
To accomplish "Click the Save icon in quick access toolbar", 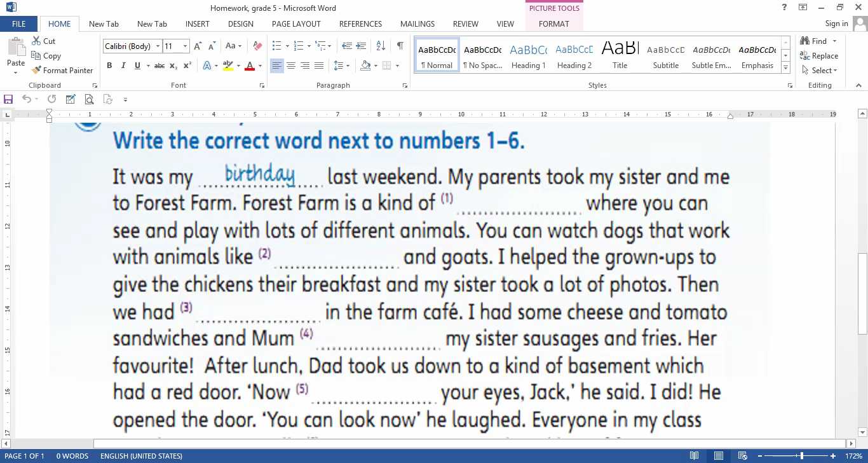I will click(8, 99).
